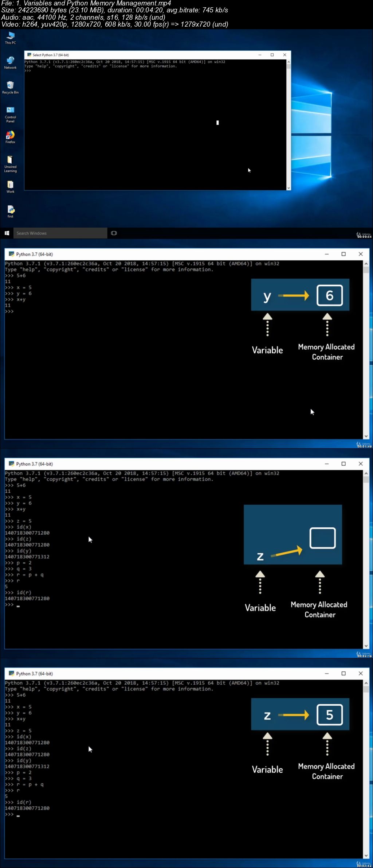Minimize the Python window showing the y diagram
The height and width of the screenshot is (868, 373).
[x=327, y=254]
